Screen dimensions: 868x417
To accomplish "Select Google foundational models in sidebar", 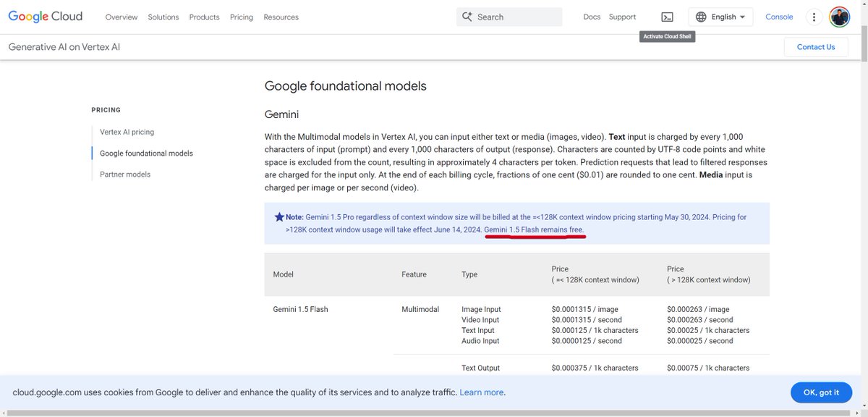I will click(146, 153).
